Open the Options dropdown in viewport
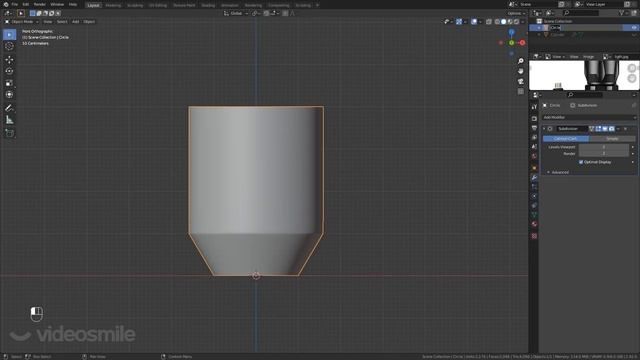Viewport: 640px width, 360px height. [x=516, y=13]
